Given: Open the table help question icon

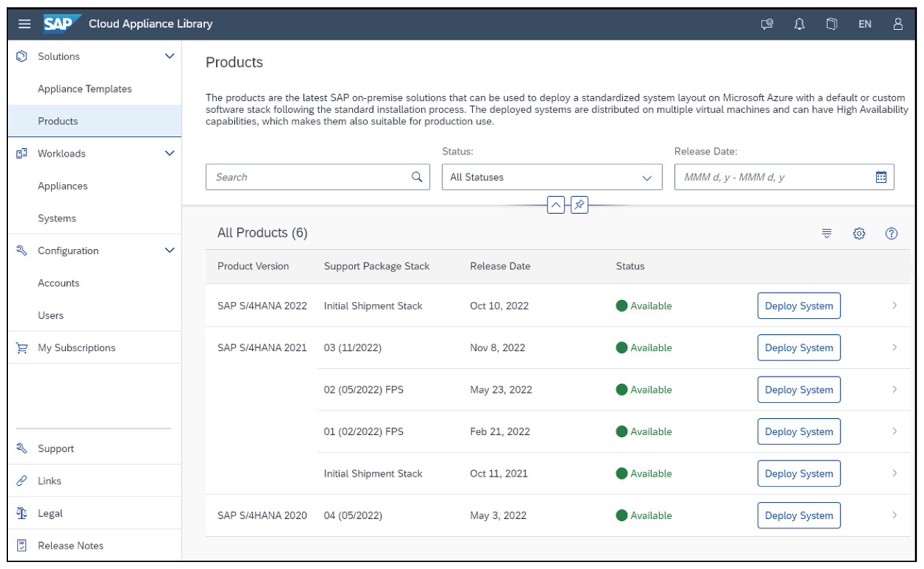Looking at the screenshot, I should 892,233.
